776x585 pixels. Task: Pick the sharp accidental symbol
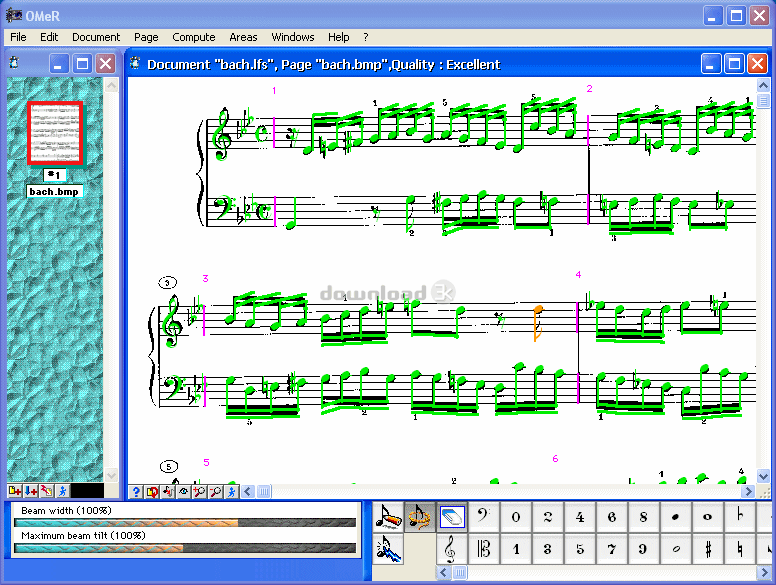click(x=708, y=549)
